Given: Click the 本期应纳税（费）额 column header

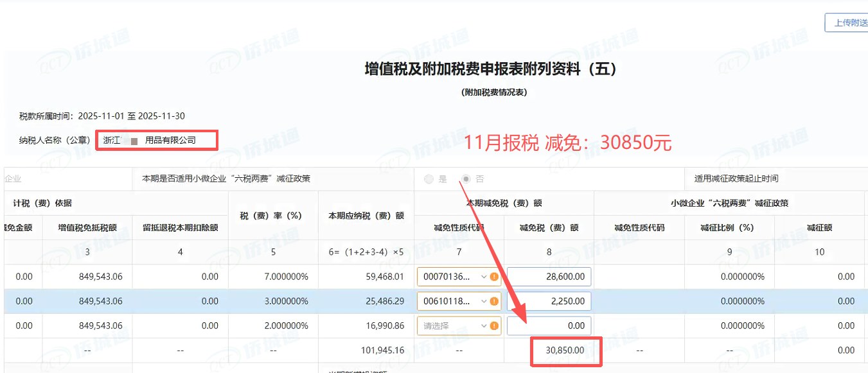Looking at the screenshot, I should click(x=366, y=216).
